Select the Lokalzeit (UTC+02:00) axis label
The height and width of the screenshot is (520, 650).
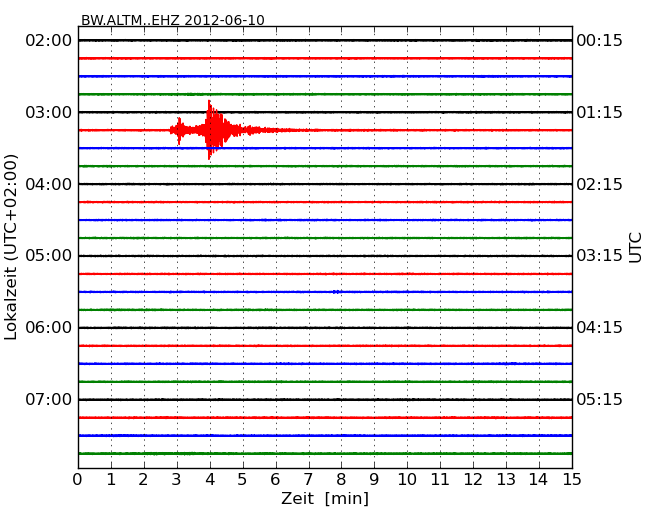point(11,247)
